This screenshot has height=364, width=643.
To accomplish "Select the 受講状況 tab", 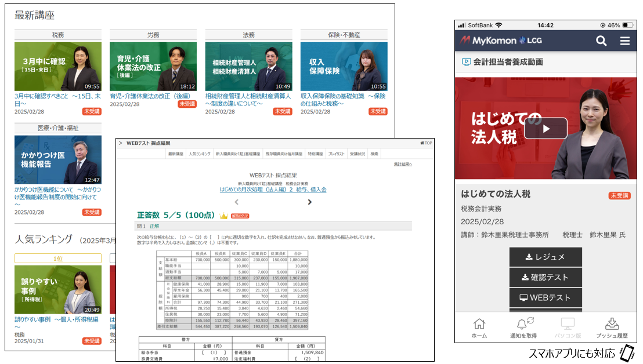I will [357, 154].
